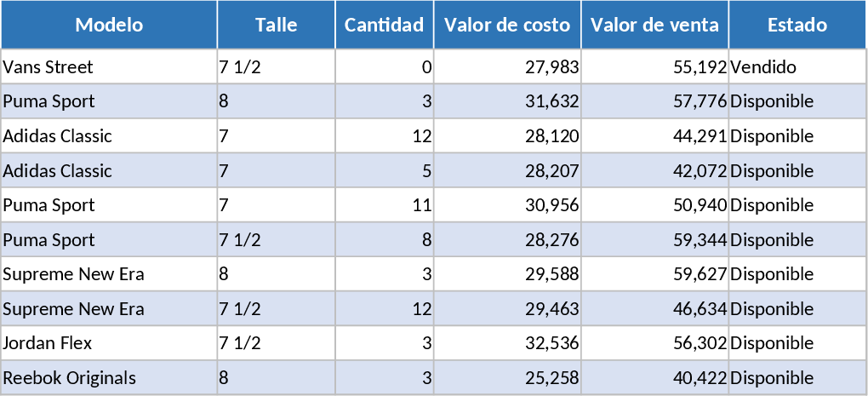Select cost value 29,588
Screen dimensions: 868x396
[x=552, y=274]
